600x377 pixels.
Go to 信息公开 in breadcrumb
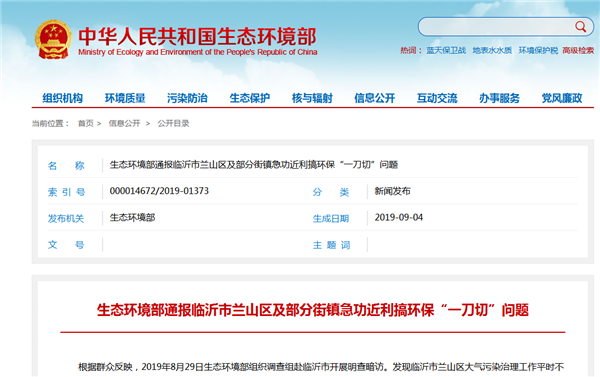pyautogui.click(x=124, y=123)
